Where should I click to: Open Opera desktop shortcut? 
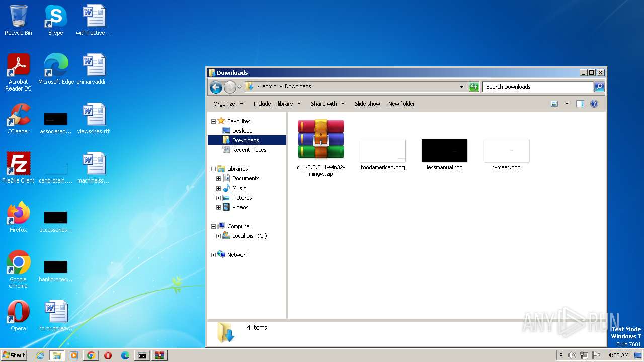(18, 315)
